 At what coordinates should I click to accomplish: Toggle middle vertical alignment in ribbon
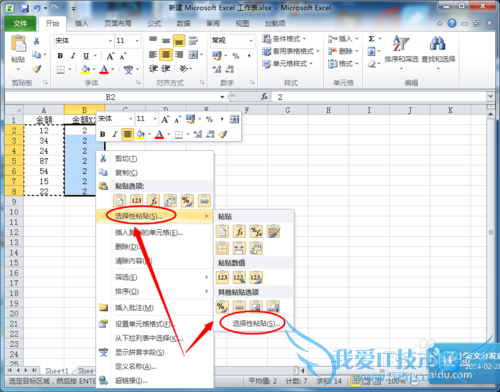click(x=166, y=41)
